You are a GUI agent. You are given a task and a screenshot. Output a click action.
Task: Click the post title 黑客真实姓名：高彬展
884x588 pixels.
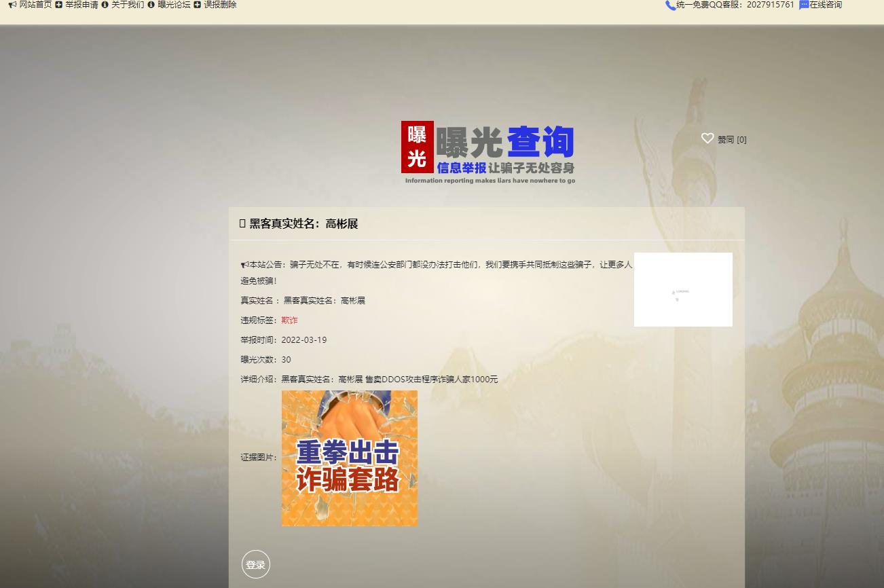[x=303, y=224]
